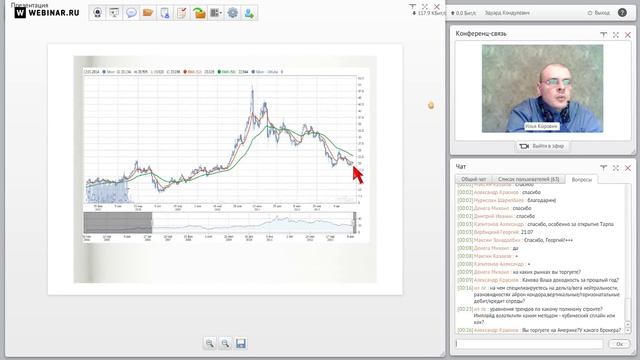Select the Вопросы tab

point(581,180)
